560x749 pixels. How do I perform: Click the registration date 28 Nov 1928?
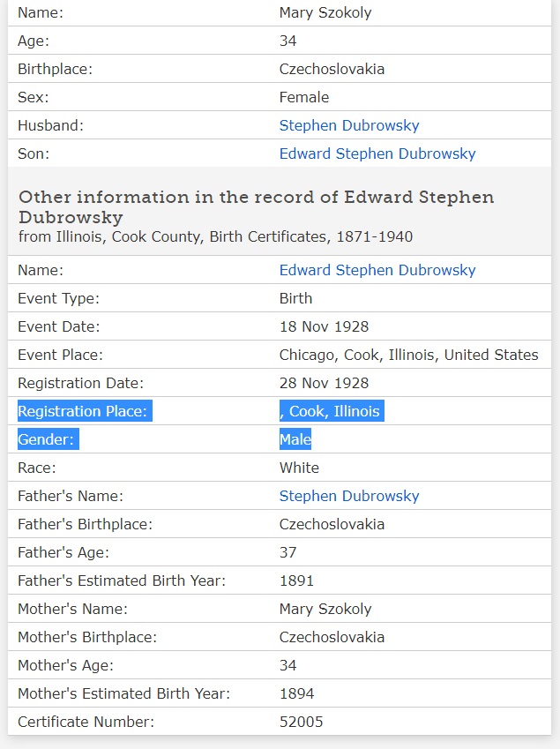pos(324,383)
